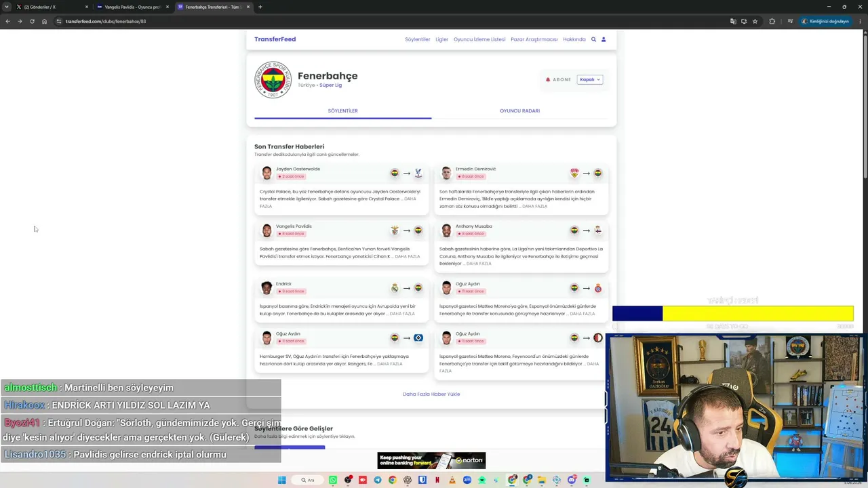Launch Netflix from the taskbar
The width and height of the screenshot is (868, 488).
[437, 480]
